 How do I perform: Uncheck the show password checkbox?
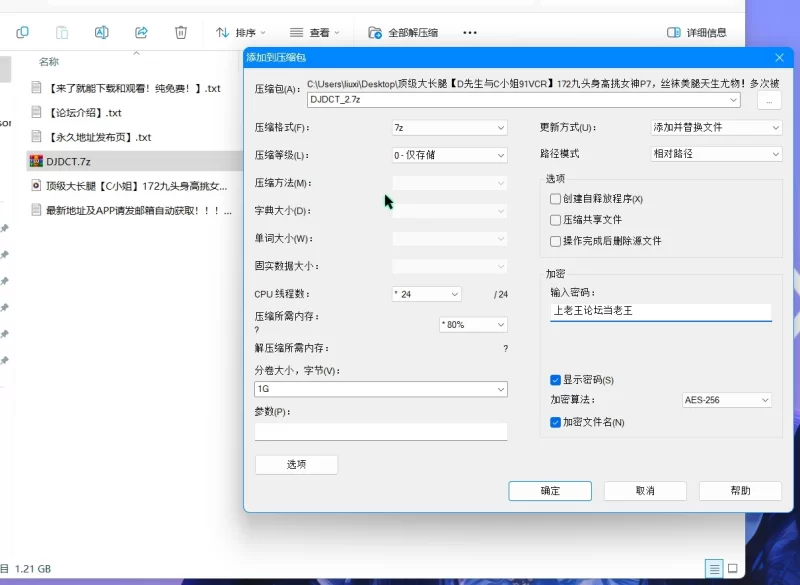556,380
